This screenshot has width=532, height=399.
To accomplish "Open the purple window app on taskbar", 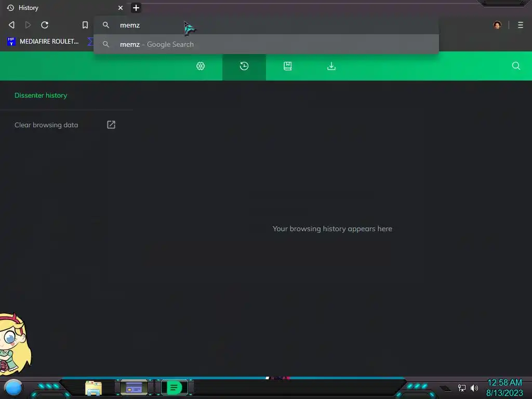I will pyautogui.click(x=134, y=388).
